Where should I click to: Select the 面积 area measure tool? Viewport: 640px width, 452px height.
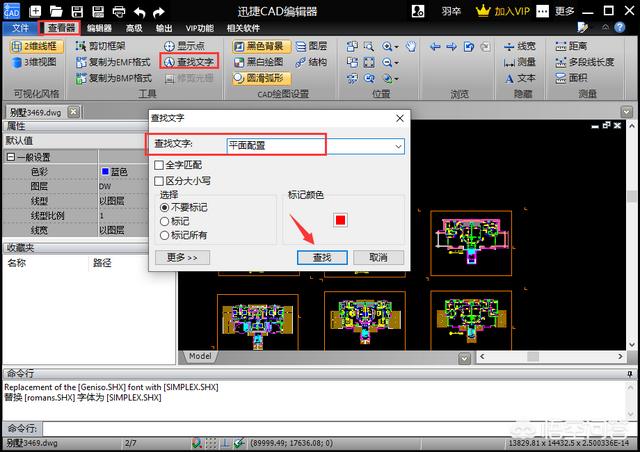point(571,78)
